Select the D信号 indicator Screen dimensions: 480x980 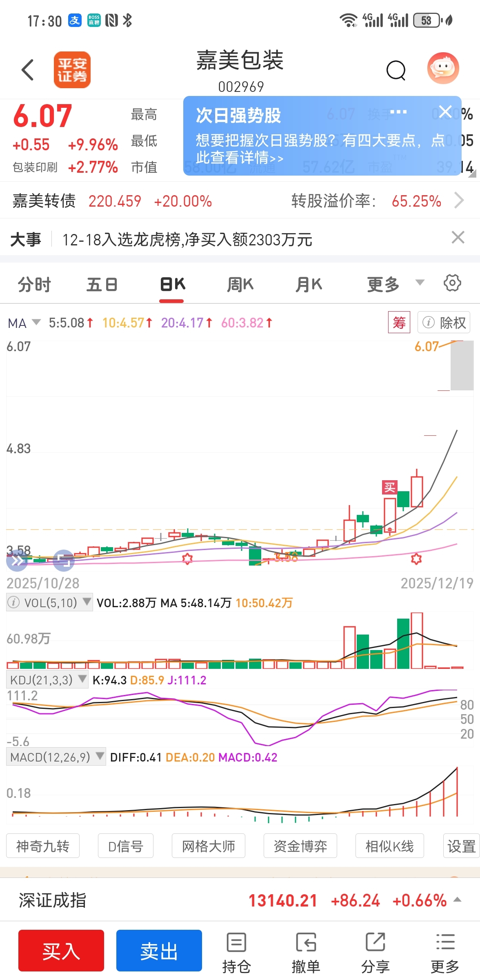pyautogui.click(x=126, y=846)
